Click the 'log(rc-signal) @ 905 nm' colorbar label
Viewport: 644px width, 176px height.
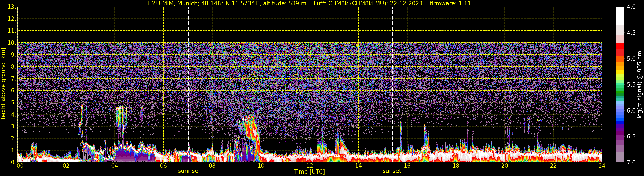[x=639, y=85]
